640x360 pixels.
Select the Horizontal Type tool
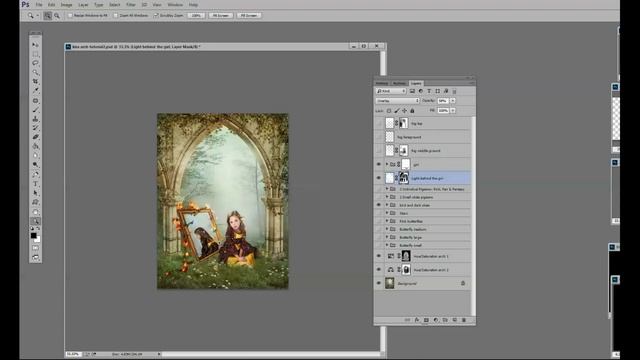point(36,184)
